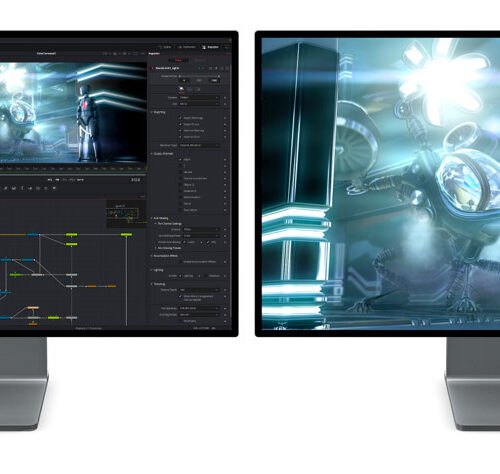Toggle the RGBA output channel checkbox
Screen dimensions: 500x474
pos(180,160)
